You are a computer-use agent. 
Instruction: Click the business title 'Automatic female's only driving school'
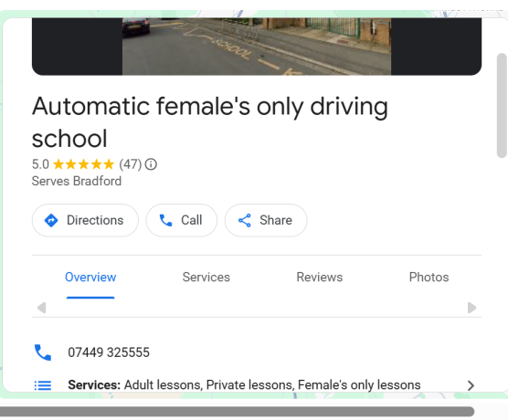(x=210, y=122)
